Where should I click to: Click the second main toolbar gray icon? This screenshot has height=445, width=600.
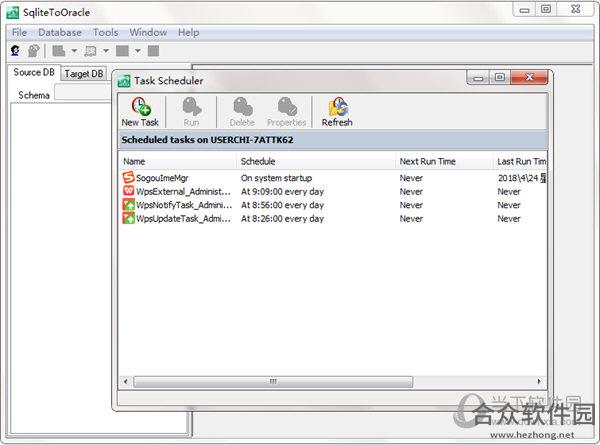click(34, 51)
